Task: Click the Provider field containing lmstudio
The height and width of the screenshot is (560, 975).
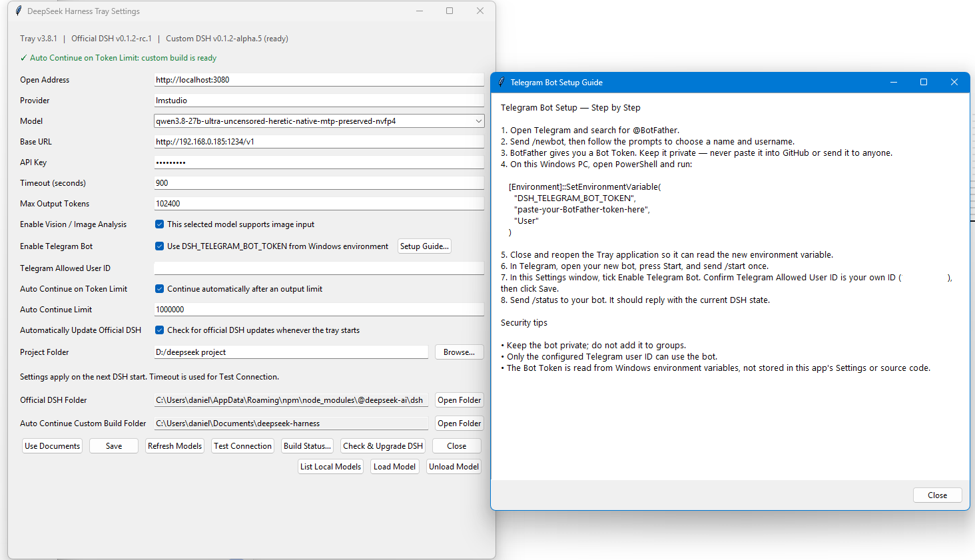Action: 319,101
